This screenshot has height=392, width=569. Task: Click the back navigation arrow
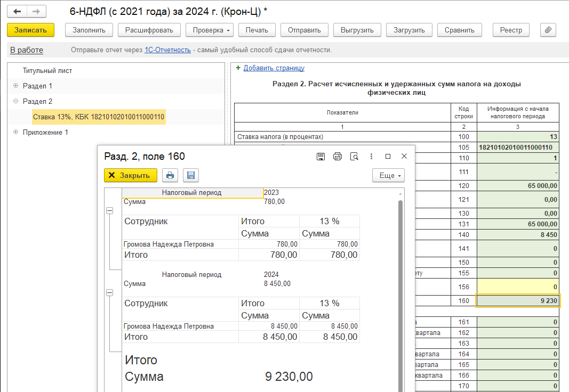tap(18, 11)
